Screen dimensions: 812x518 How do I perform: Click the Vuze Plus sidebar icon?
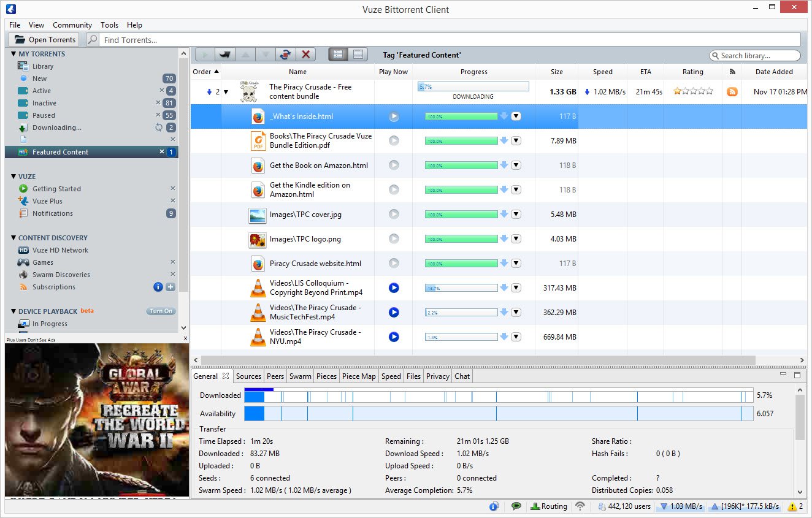23,201
